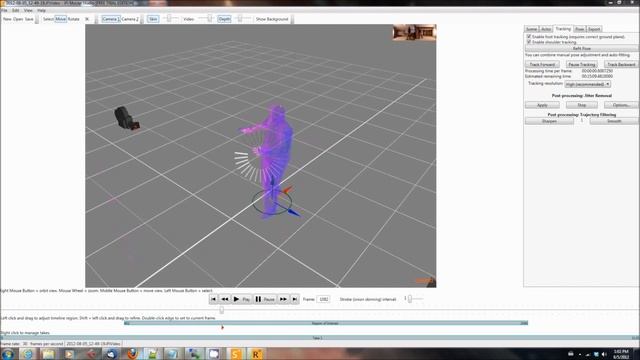Open jitter removal Options
640x360 pixels.
621,105
